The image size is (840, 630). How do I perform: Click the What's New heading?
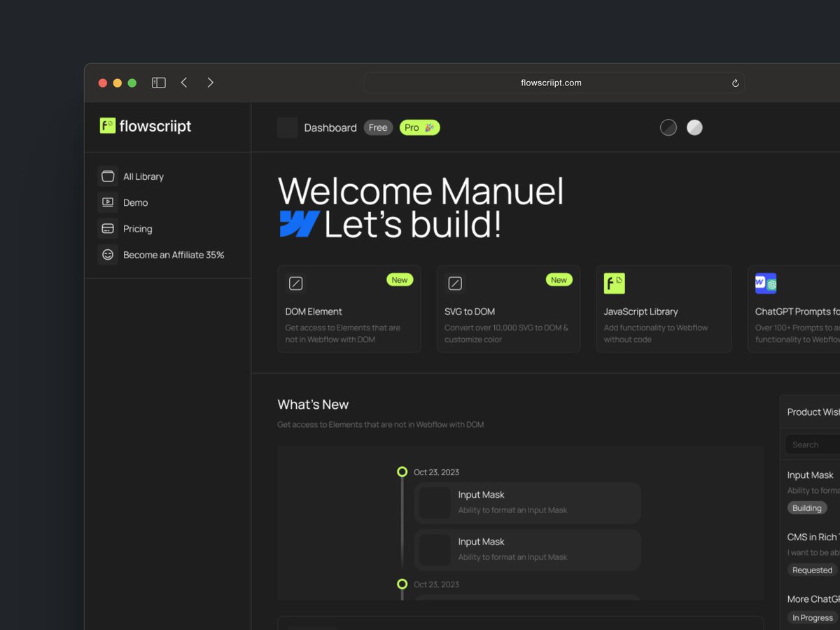(x=313, y=405)
